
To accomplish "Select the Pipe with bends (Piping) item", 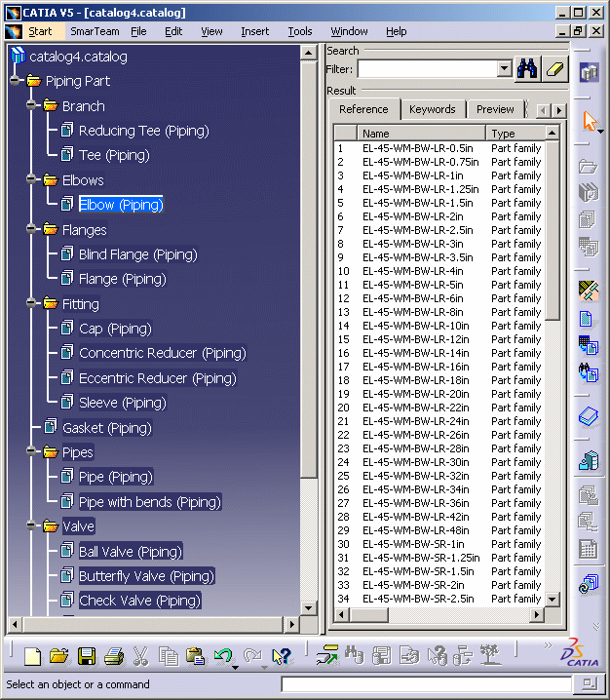I will pos(150,502).
